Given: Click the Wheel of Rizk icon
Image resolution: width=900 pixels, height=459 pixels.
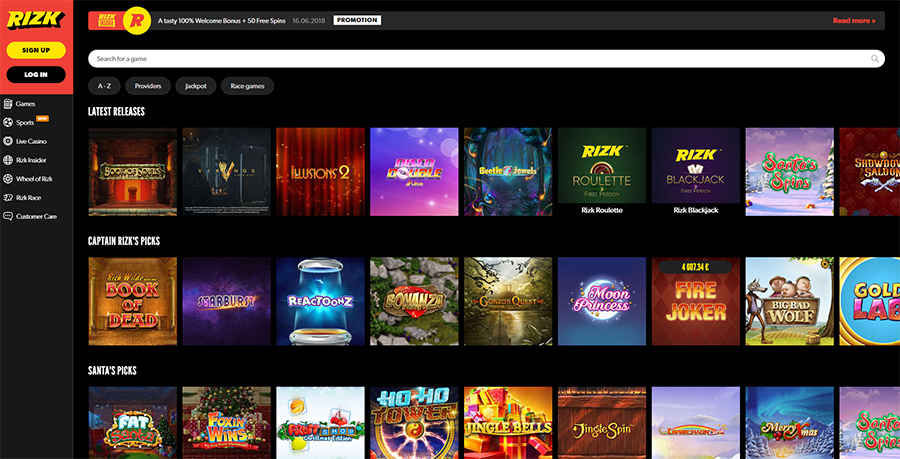Looking at the screenshot, I should [x=8, y=179].
